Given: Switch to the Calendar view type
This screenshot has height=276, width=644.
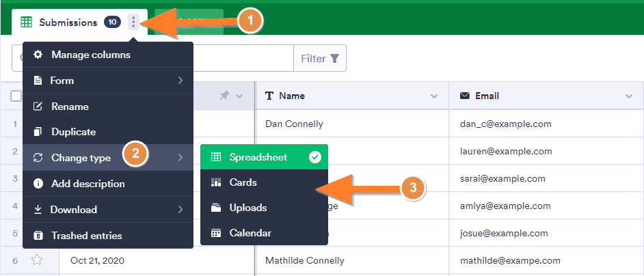Looking at the screenshot, I should (250, 233).
